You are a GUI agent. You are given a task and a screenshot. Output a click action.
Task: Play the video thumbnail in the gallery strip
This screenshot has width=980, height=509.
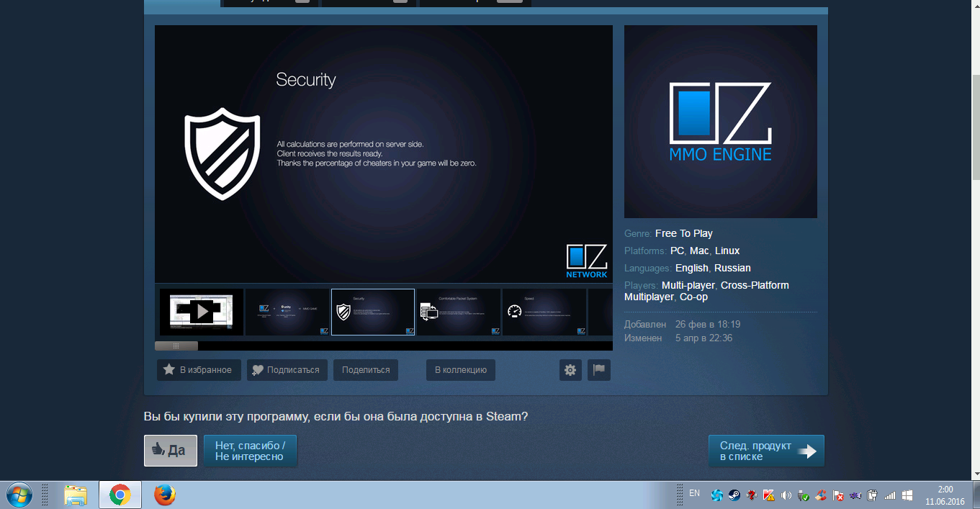[x=202, y=312]
